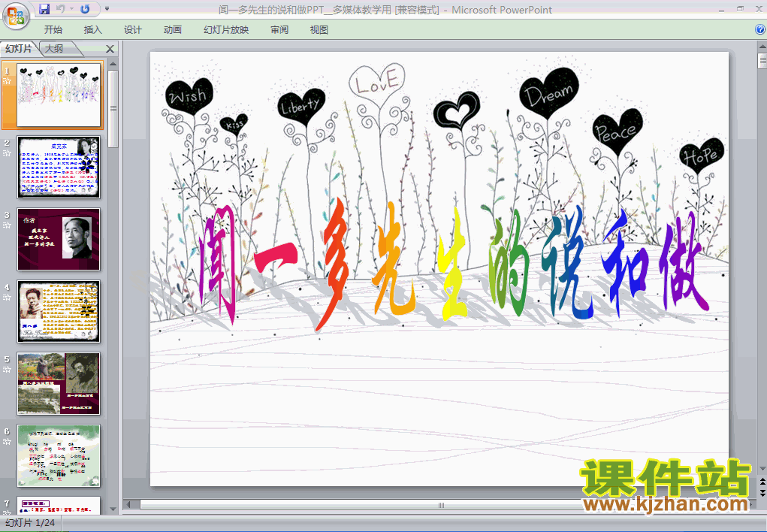The height and width of the screenshot is (532, 767).
Task: Click the animation star icon beside slide 3
Action: click(x=8, y=225)
